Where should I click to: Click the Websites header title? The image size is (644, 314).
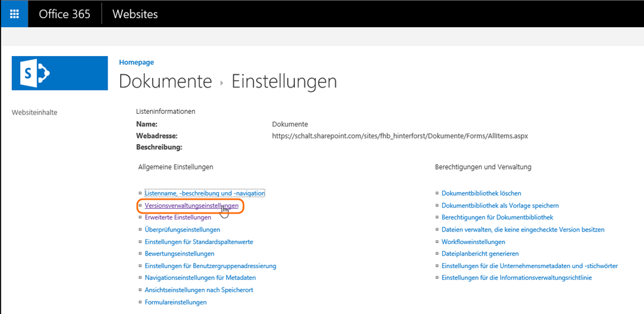135,14
